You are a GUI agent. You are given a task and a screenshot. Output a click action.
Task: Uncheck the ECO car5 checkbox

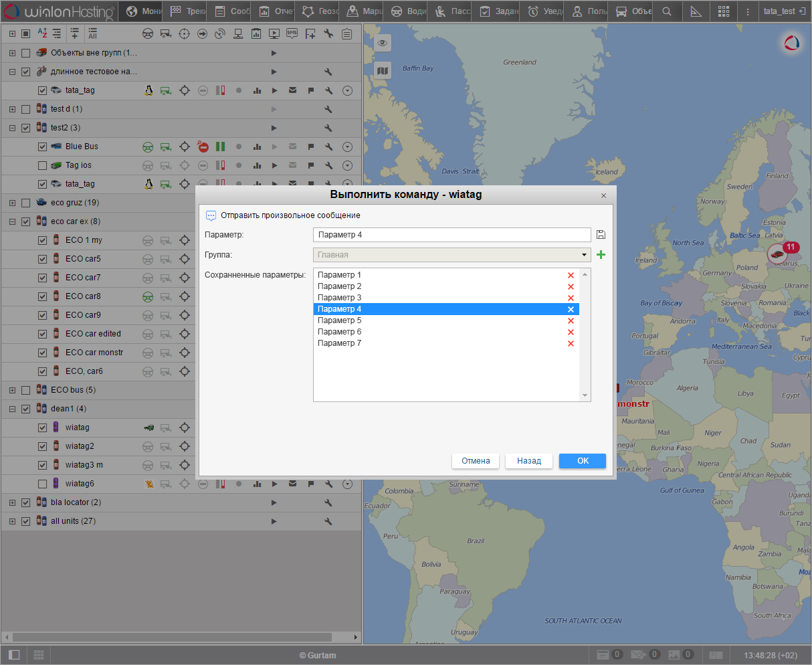pyautogui.click(x=43, y=259)
